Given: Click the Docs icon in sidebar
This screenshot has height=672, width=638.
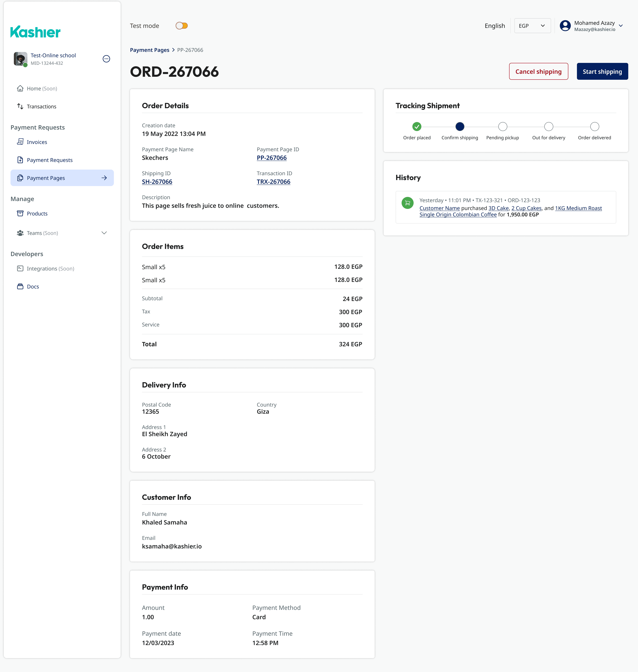Looking at the screenshot, I should pyautogui.click(x=20, y=287).
